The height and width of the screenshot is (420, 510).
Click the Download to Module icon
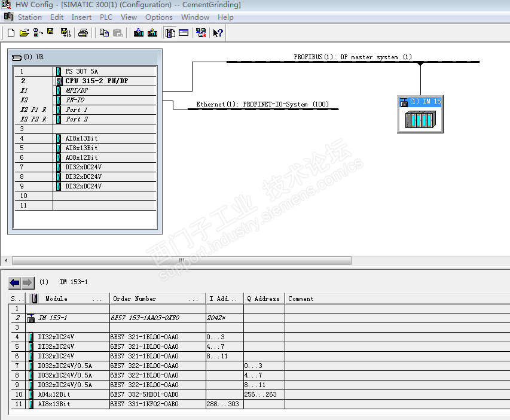[139, 33]
